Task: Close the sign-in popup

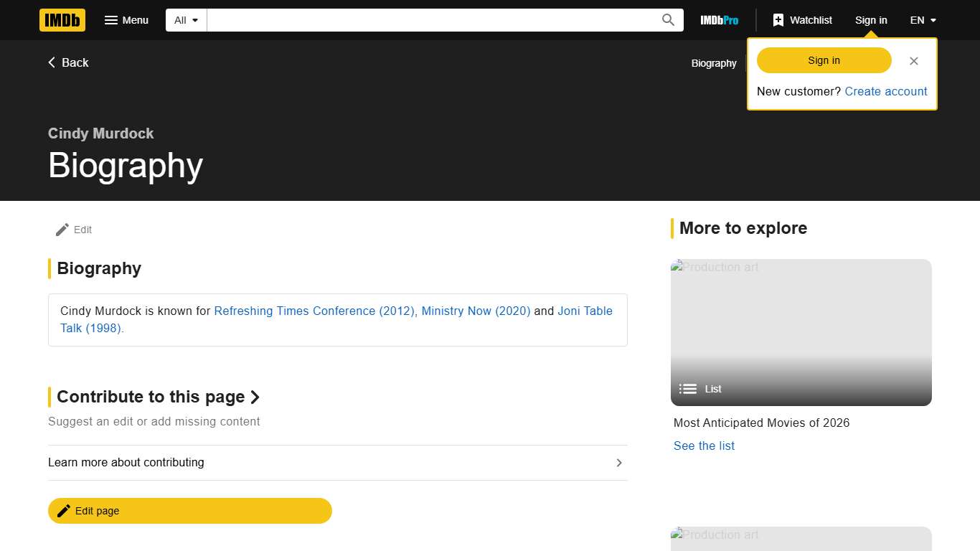Action: pos(913,61)
